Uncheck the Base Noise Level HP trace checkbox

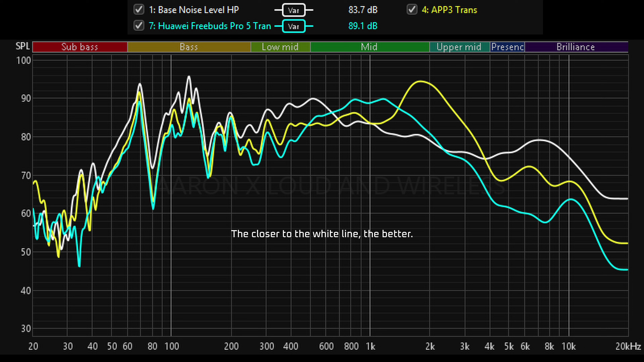139,9
